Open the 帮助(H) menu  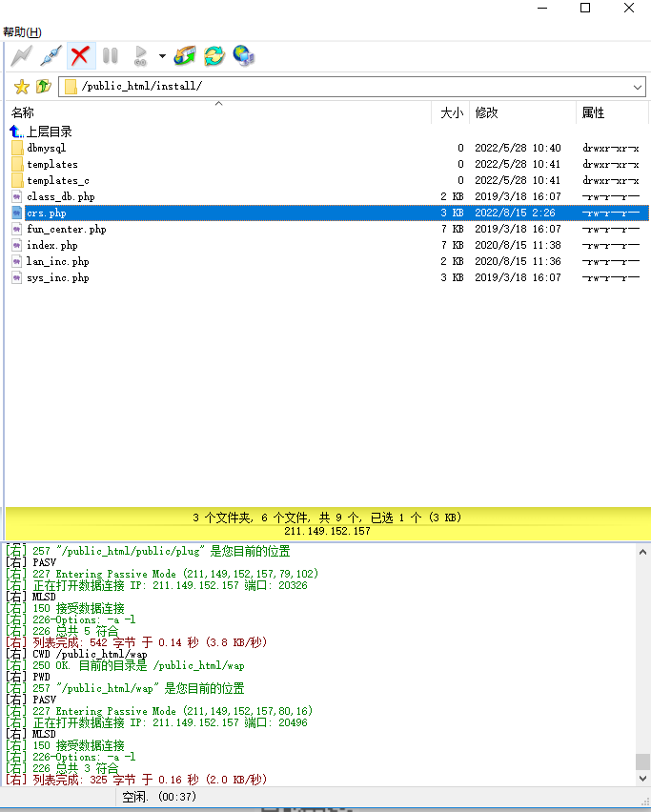pos(22,32)
